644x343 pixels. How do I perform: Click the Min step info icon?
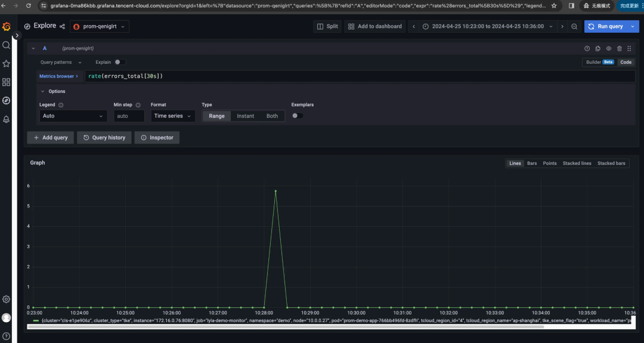[x=138, y=105]
